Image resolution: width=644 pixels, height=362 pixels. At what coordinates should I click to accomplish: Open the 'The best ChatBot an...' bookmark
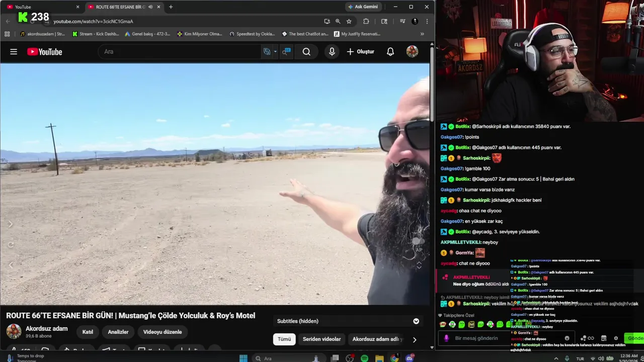point(305,34)
